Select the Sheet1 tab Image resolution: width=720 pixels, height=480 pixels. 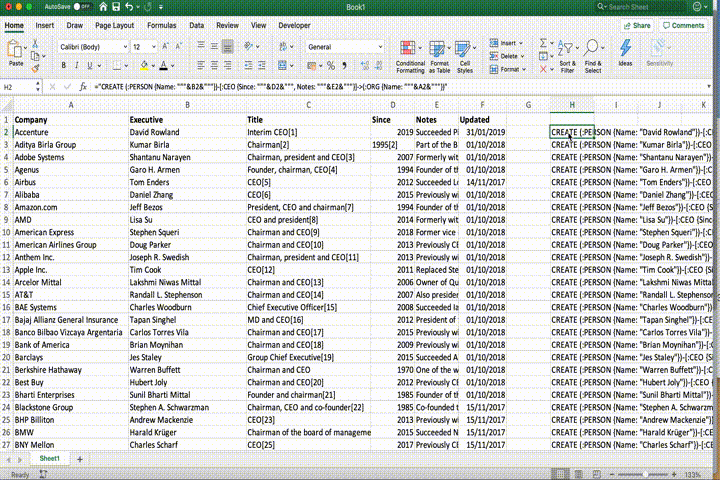(x=50, y=458)
